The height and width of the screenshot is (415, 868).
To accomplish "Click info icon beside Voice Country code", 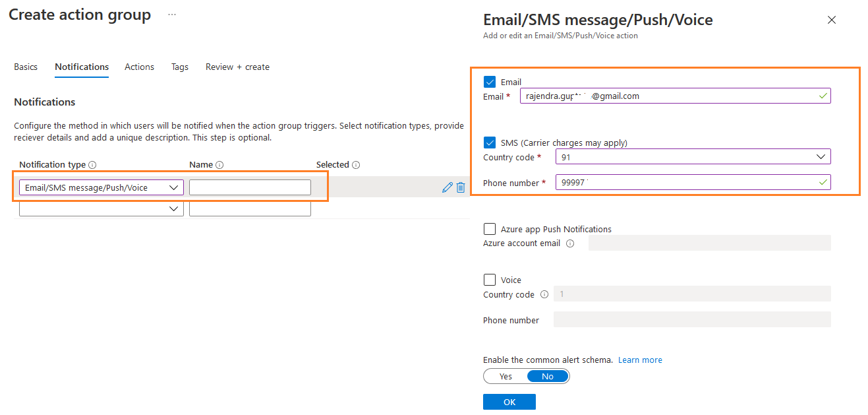I will [544, 294].
